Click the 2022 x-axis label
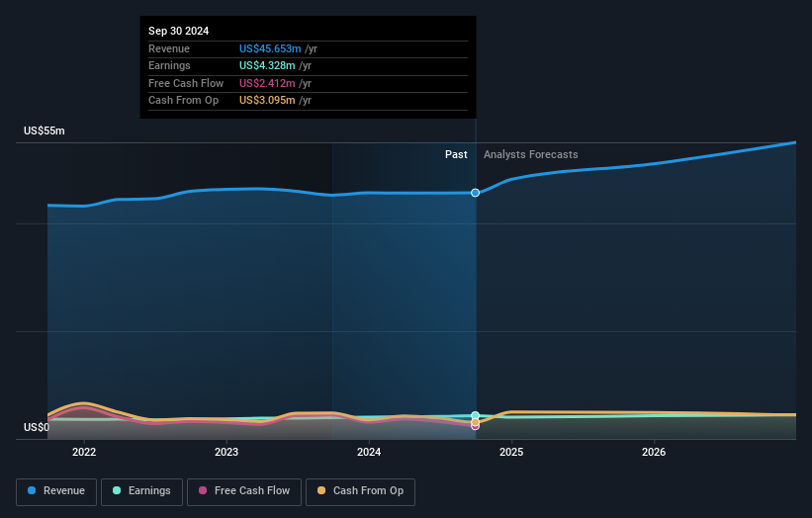Image resolution: width=812 pixels, height=518 pixels. click(84, 452)
